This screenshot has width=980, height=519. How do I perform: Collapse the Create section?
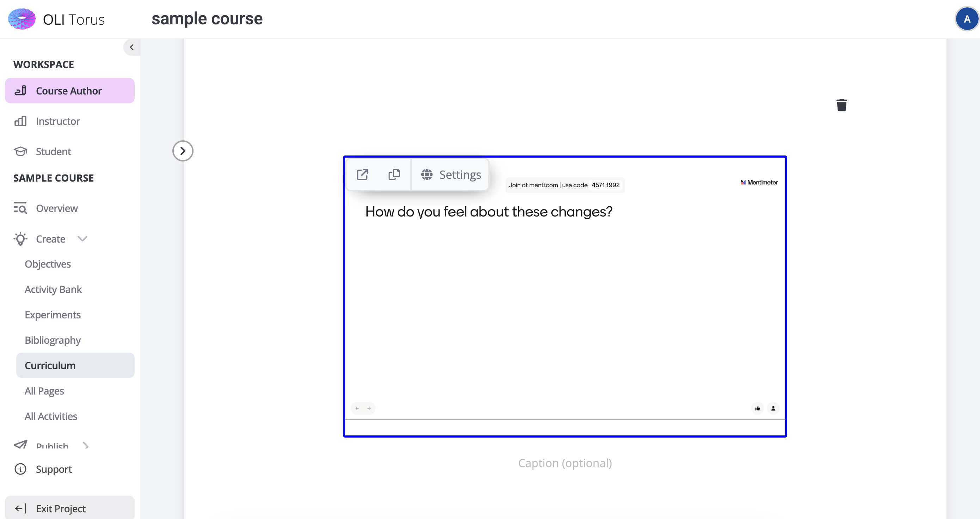point(82,239)
